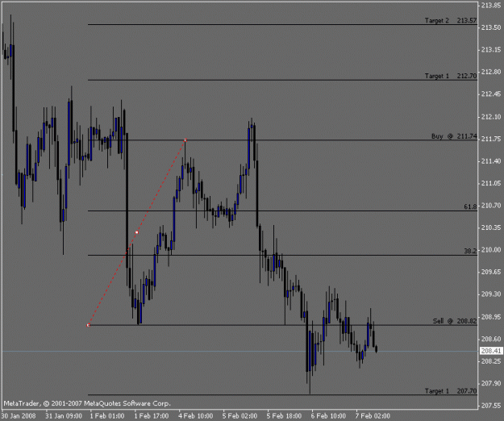
Task: Click the red trendline middle anchor point
Action: tap(137, 232)
